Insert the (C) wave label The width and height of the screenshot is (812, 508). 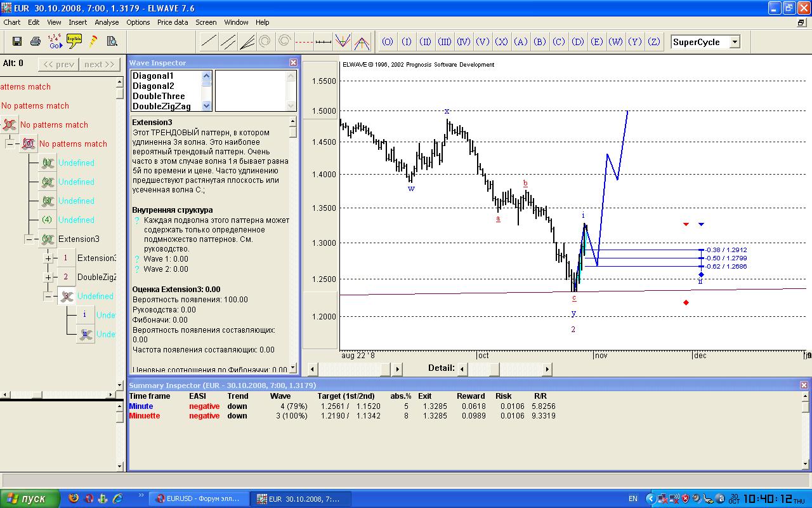point(559,42)
